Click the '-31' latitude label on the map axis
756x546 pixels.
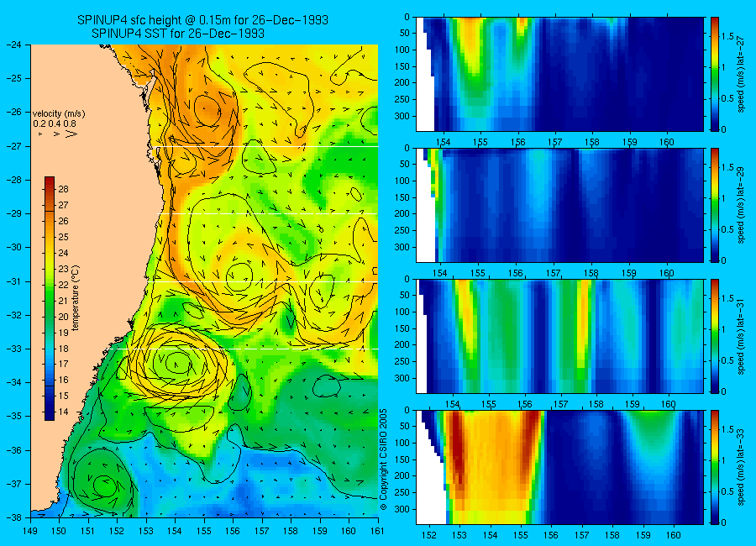pyautogui.click(x=13, y=281)
